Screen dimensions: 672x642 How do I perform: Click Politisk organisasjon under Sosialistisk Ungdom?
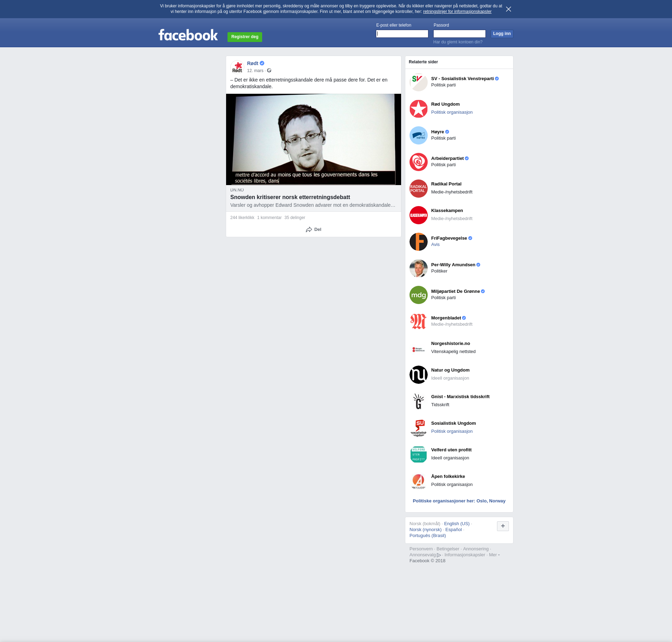coord(451,431)
